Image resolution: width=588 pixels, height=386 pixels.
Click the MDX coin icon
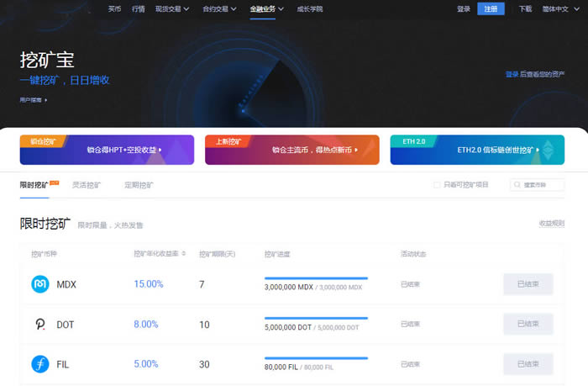coord(39,284)
